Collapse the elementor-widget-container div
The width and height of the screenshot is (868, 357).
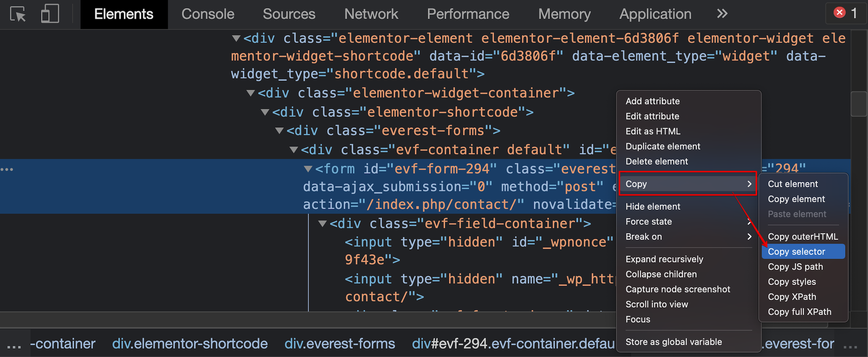click(250, 92)
